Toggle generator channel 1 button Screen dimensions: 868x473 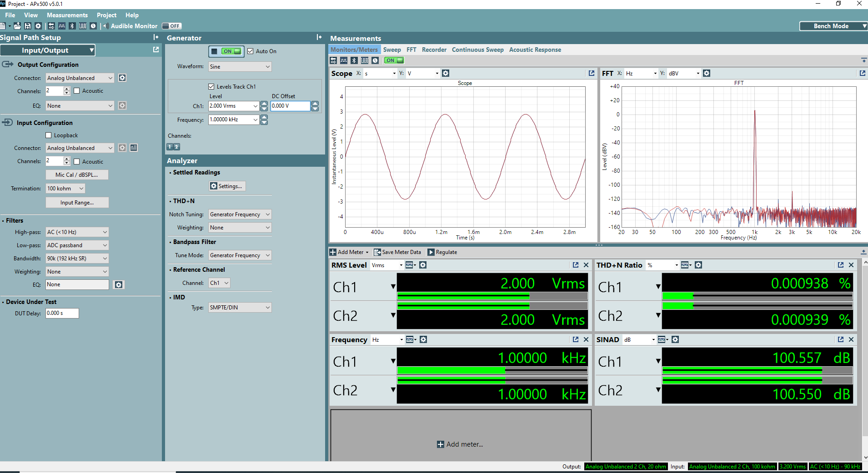pos(170,147)
